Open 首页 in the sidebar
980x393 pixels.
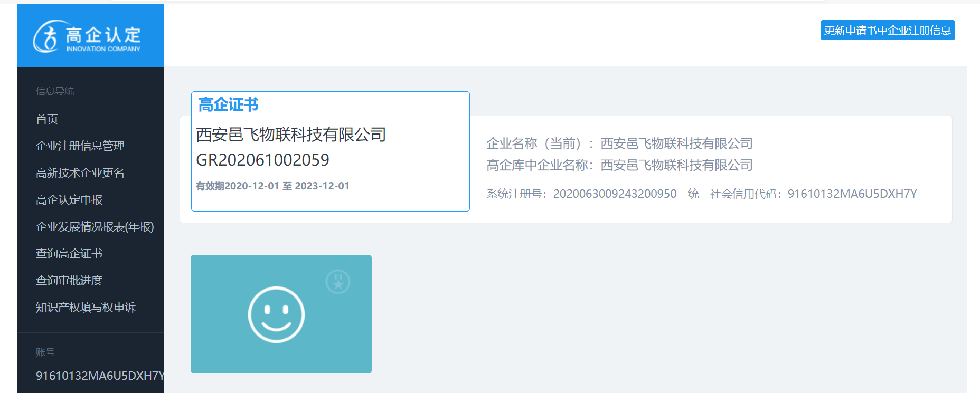click(x=47, y=119)
